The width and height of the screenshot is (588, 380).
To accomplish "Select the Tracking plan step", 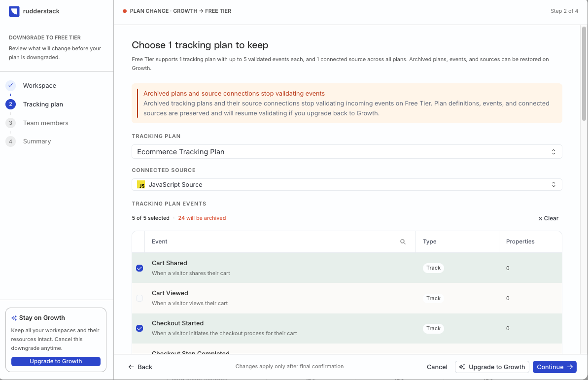I will pyautogui.click(x=43, y=104).
